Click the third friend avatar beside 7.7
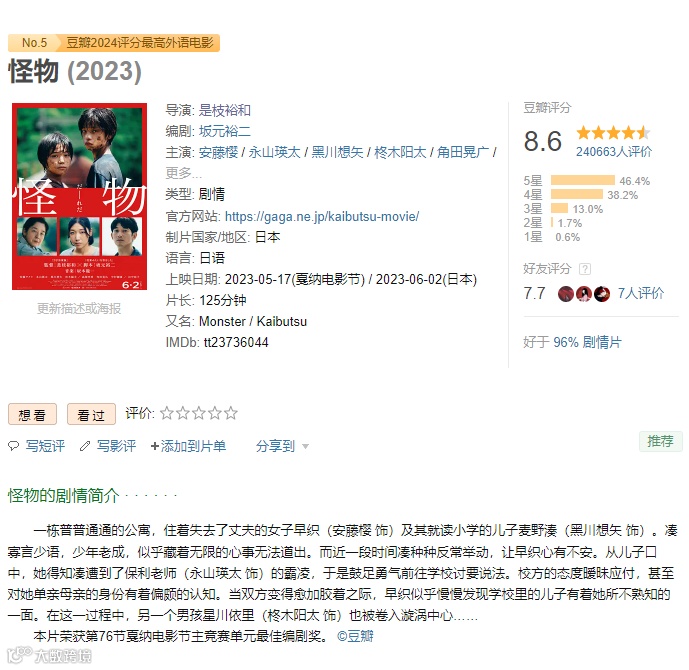This screenshot has width=689, height=670. pos(602,294)
